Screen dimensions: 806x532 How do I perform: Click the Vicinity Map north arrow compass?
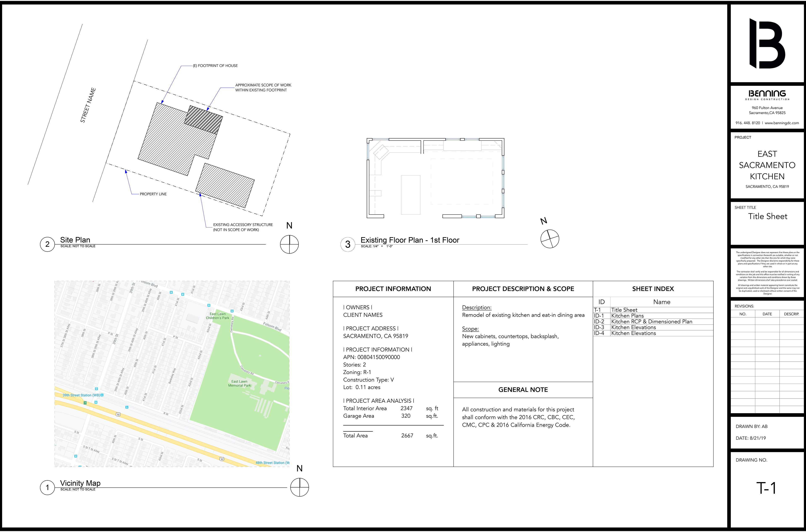tap(299, 488)
